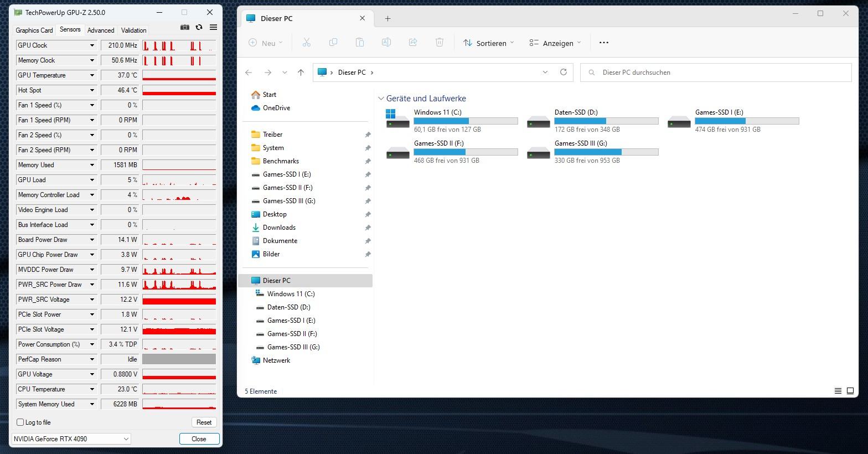Open the Anzeigen dropdown
The width and height of the screenshot is (868, 454).
tap(555, 43)
